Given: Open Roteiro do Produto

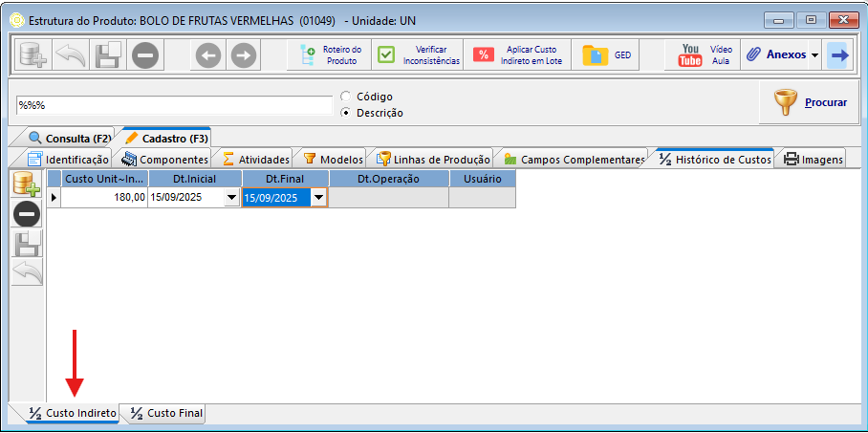Looking at the screenshot, I should click(x=331, y=55).
